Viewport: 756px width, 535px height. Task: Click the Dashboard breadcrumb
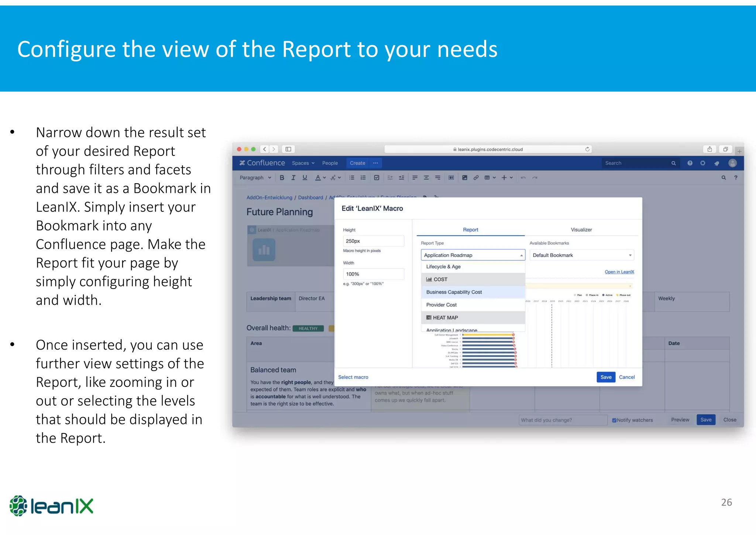310,198
